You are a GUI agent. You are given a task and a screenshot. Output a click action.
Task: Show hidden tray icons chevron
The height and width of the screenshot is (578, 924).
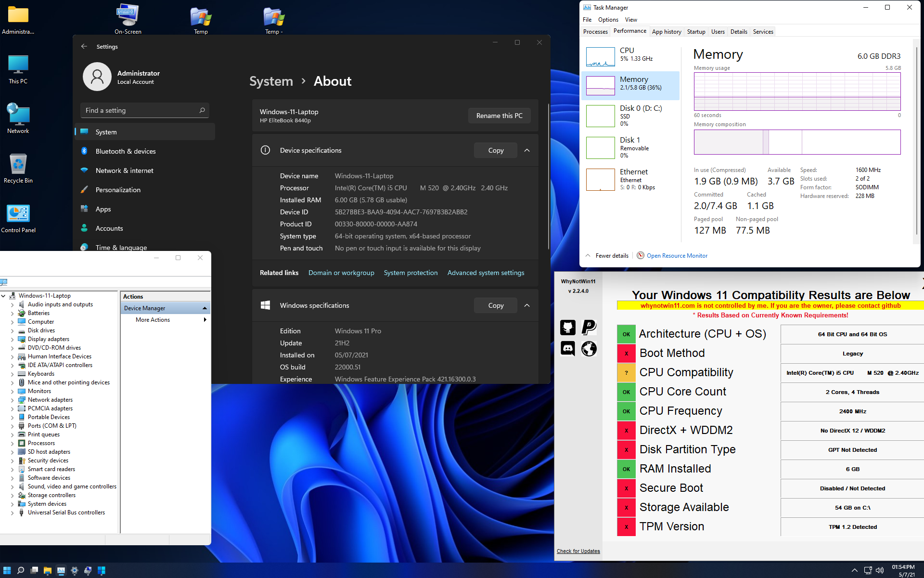(x=855, y=570)
